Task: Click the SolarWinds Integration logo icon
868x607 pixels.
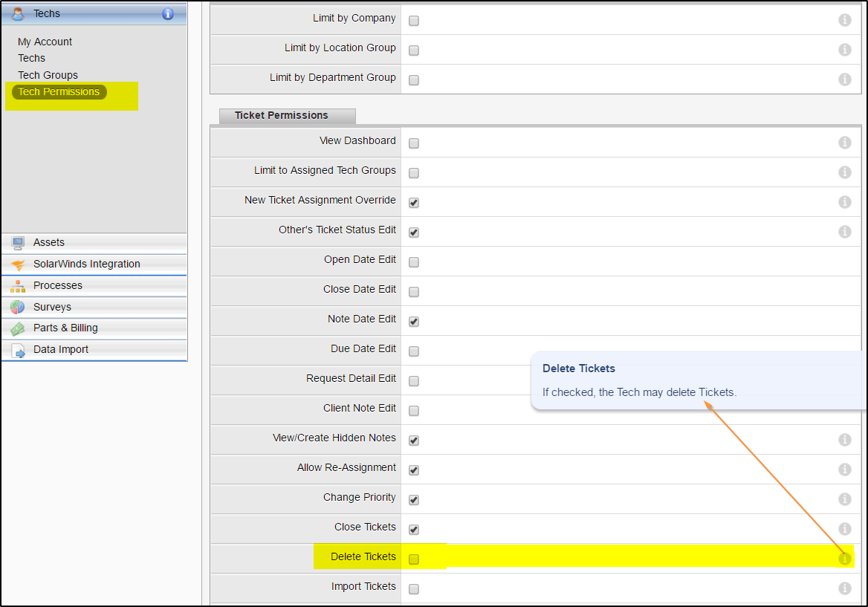Action: (18, 264)
